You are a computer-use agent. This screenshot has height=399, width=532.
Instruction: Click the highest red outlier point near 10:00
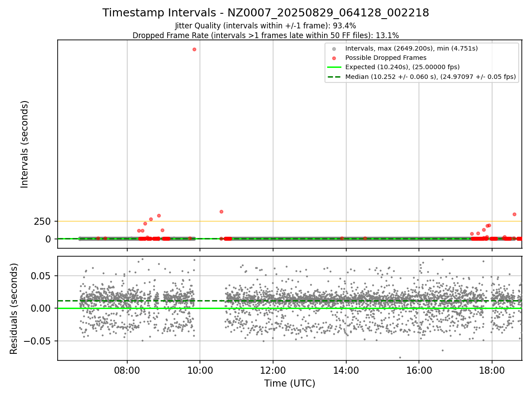pos(194,49)
